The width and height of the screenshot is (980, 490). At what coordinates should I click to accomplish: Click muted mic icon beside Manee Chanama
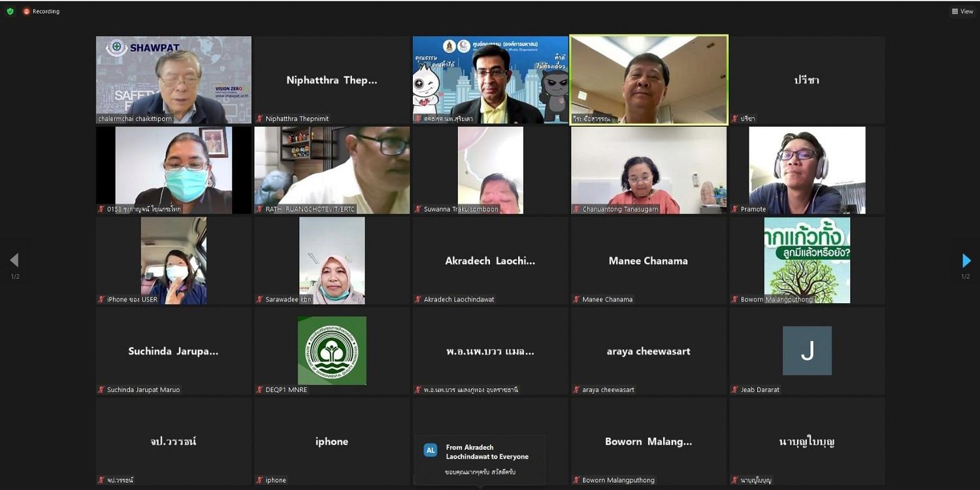[577, 299]
